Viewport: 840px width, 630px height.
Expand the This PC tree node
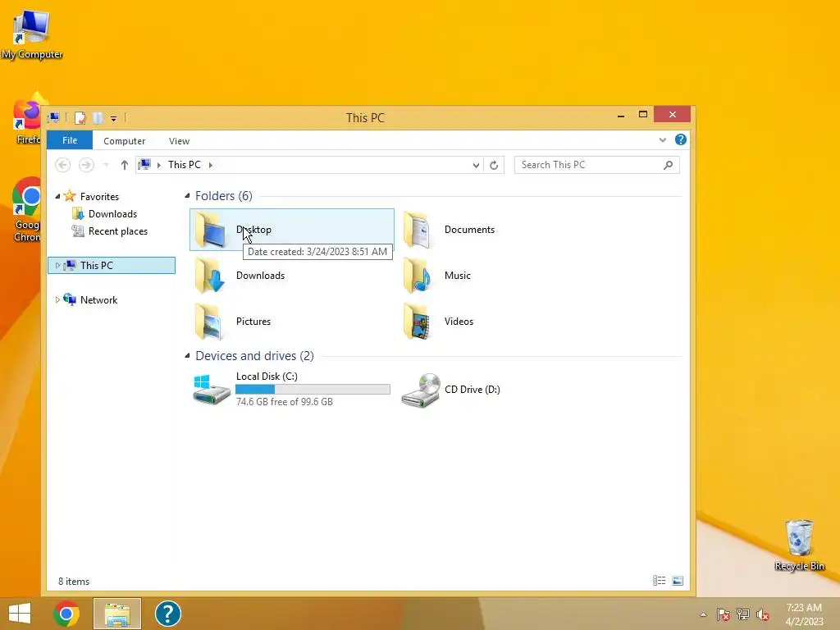pos(57,265)
